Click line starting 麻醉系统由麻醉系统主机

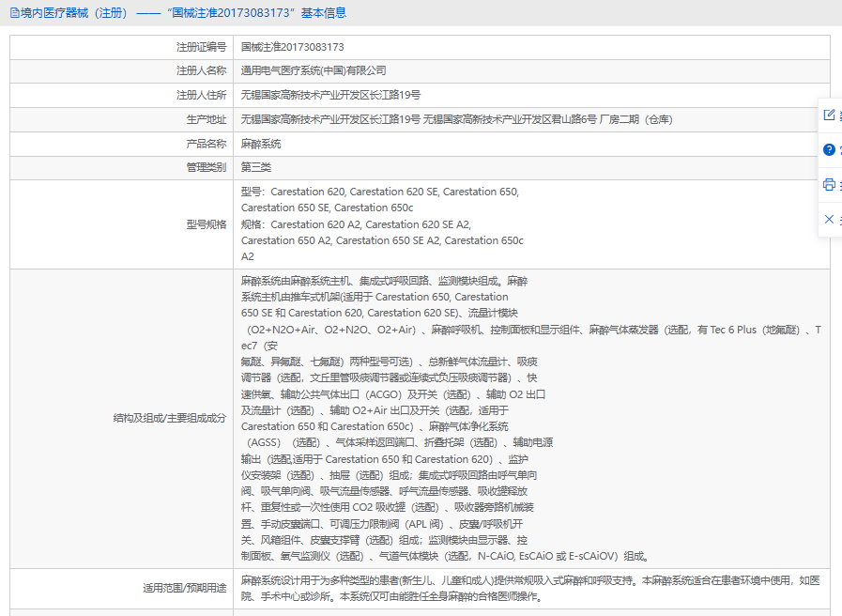pyautogui.click(x=385, y=281)
